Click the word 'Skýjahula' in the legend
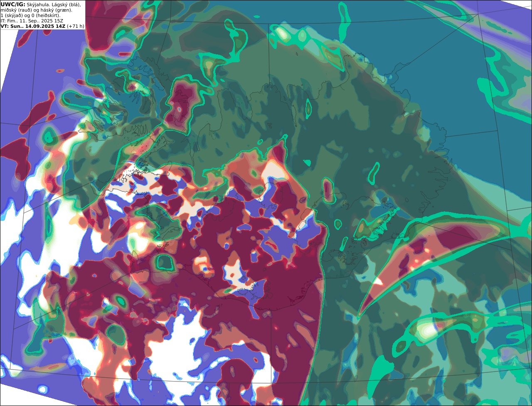This screenshot has width=532, height=406. click(x=37, y=5)
